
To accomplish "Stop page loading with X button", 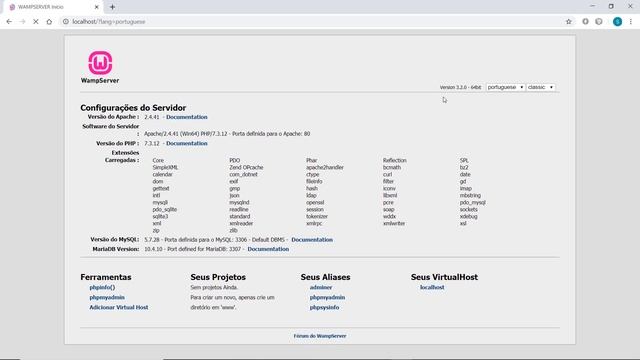I will pyautogui.click(x=36, y=22).
